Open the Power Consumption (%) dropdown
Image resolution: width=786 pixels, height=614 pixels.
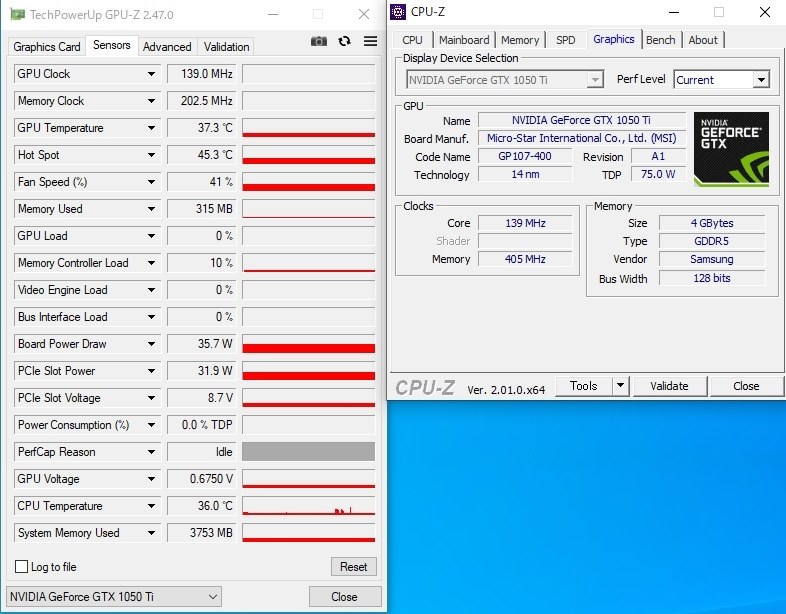tap(151, 425)
